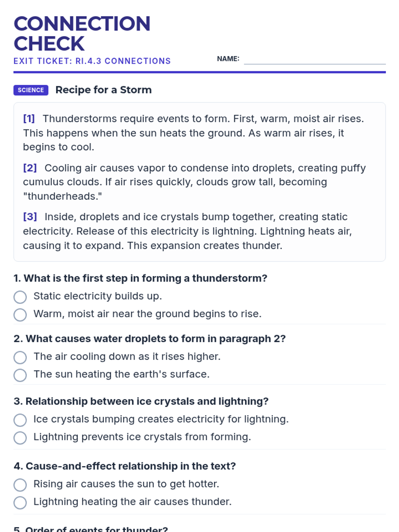399x532 pixels.
Task: Click the [2] paragraph marker
Action: pos(30,168)
